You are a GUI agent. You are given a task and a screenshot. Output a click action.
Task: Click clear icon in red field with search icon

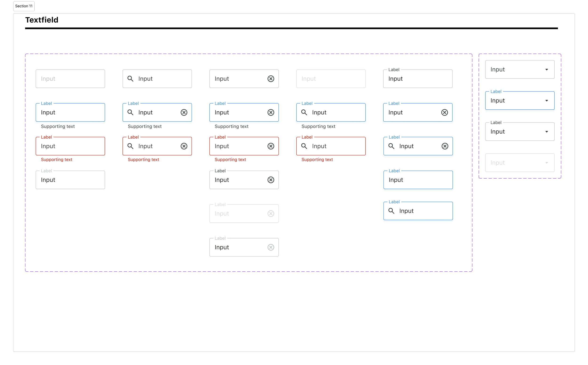(184, 146)
